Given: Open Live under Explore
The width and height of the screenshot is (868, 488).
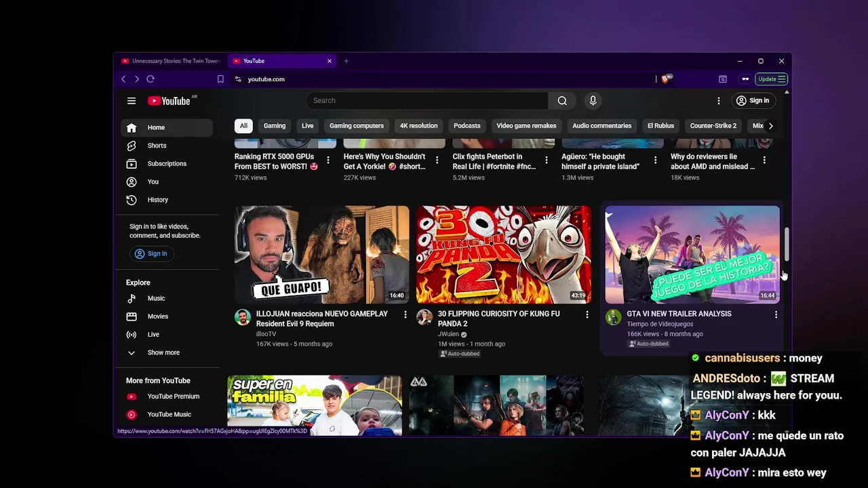Looking at the screenshot, I should [167, 334].
